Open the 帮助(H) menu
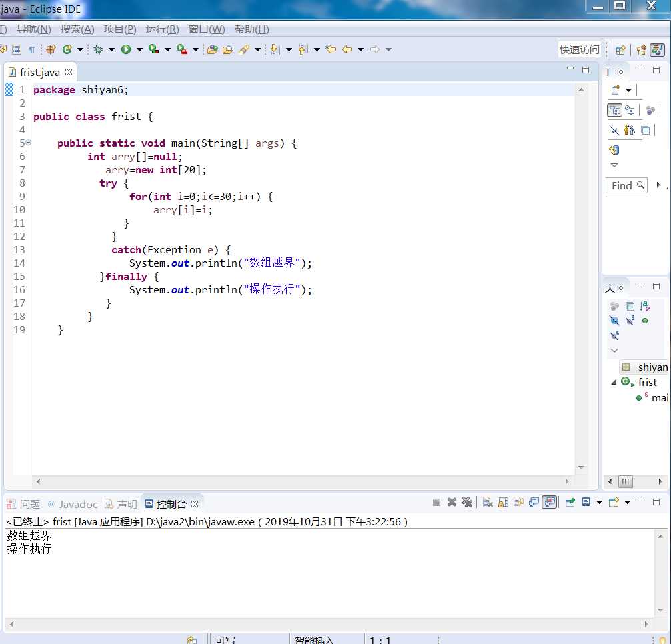Screen dimensions: 671x644 [252, 29]
